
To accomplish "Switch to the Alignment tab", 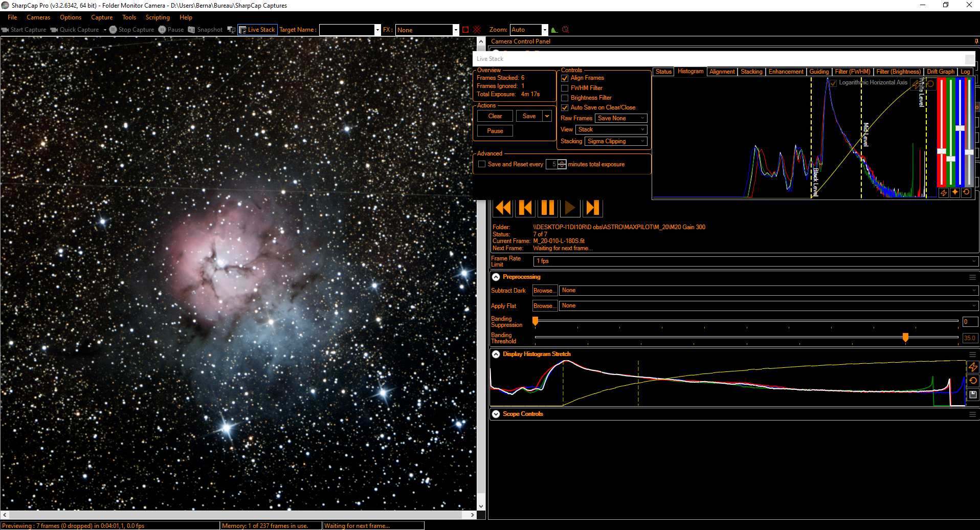I will [x=722, y=72].
